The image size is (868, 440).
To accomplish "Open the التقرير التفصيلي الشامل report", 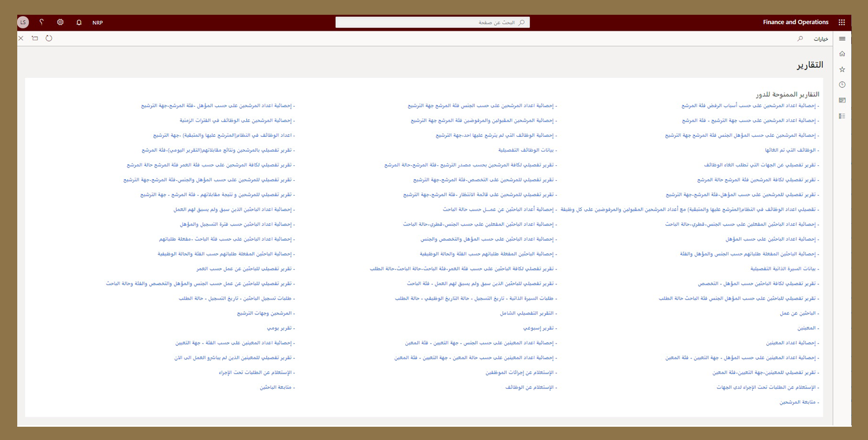I will click(529, 313).
